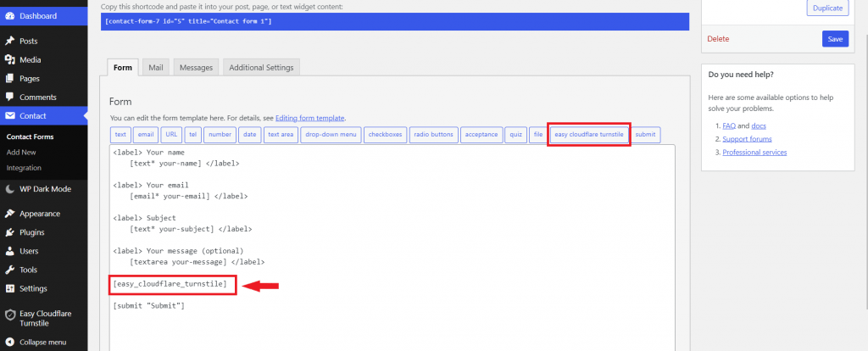Insert a file upload tag
Image resolution: width=868 pixels, height=351 pixels.
click(x=538, y=135)
